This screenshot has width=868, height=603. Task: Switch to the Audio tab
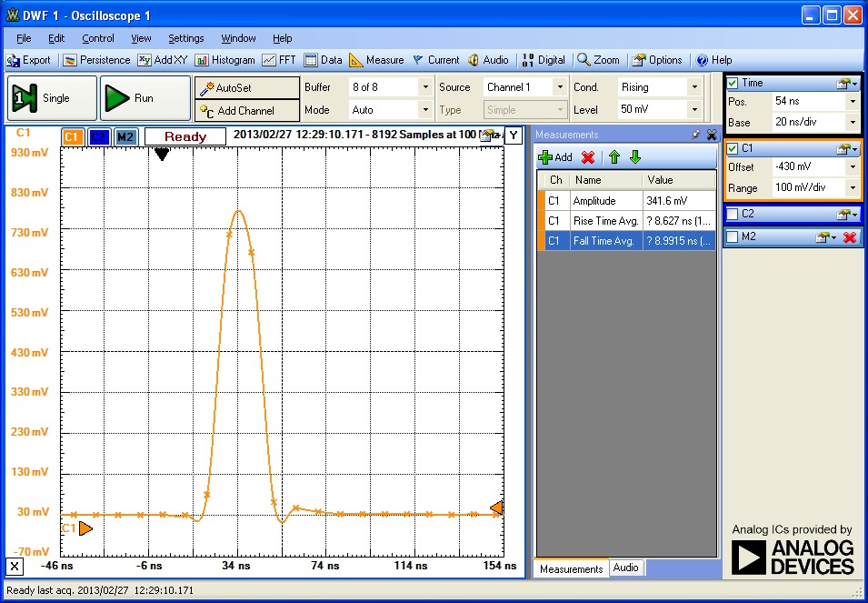click(x=625, y=568)
